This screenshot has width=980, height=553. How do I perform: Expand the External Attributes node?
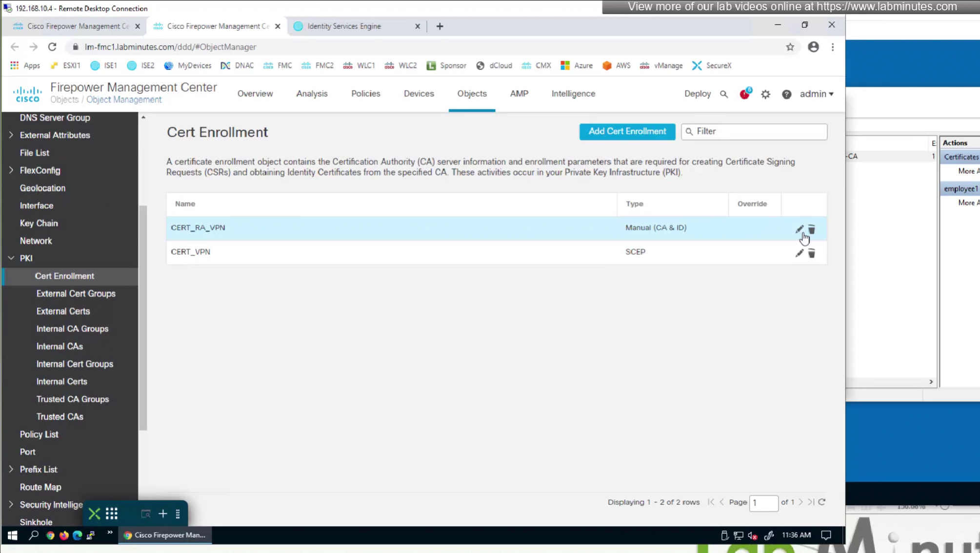tap(11, 135)
